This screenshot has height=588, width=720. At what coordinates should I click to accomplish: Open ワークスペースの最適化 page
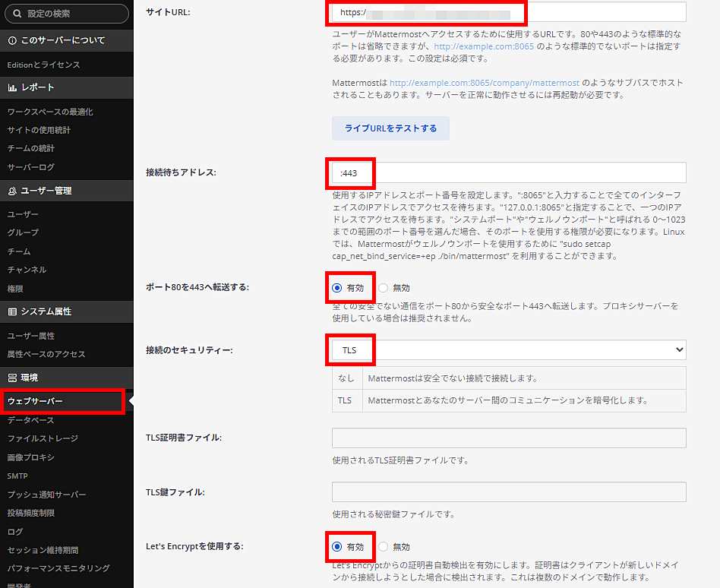pyautogui.click(x=50, y=112)
